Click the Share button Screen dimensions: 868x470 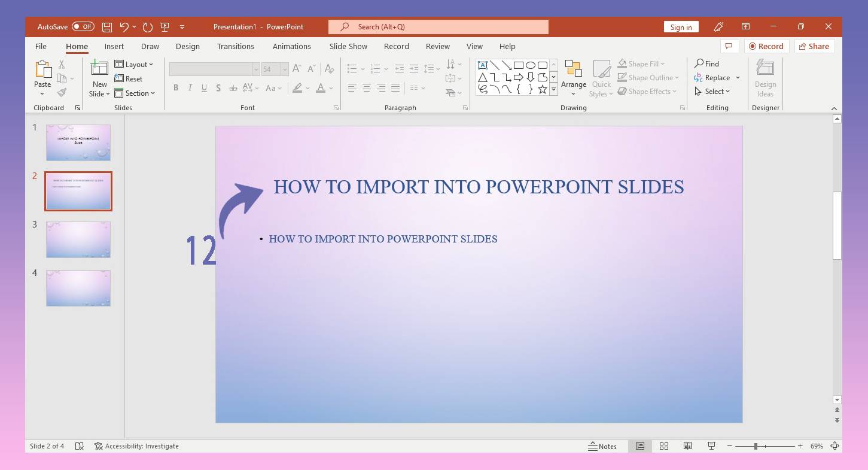pyautogui.click(x=814, y=46)
